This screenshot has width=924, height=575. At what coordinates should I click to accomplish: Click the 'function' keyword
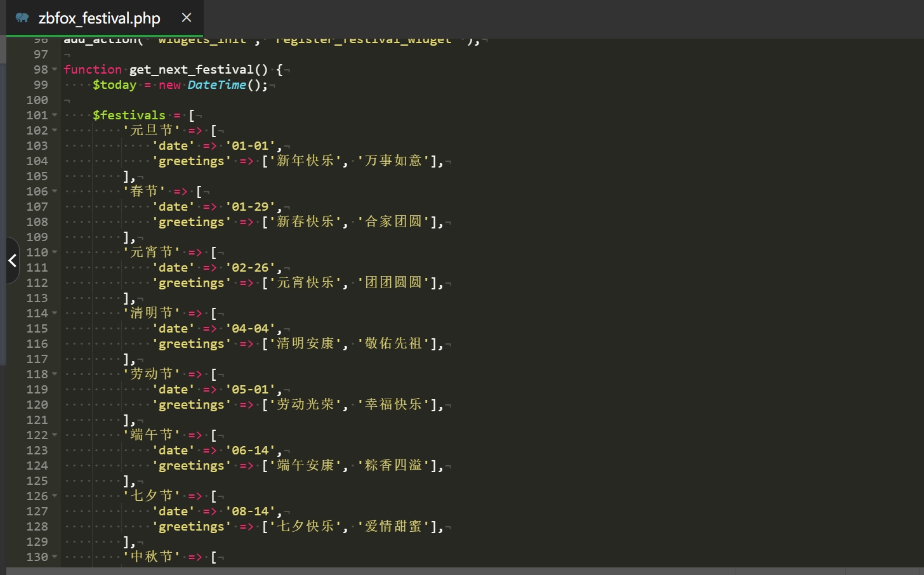point(93,69)
